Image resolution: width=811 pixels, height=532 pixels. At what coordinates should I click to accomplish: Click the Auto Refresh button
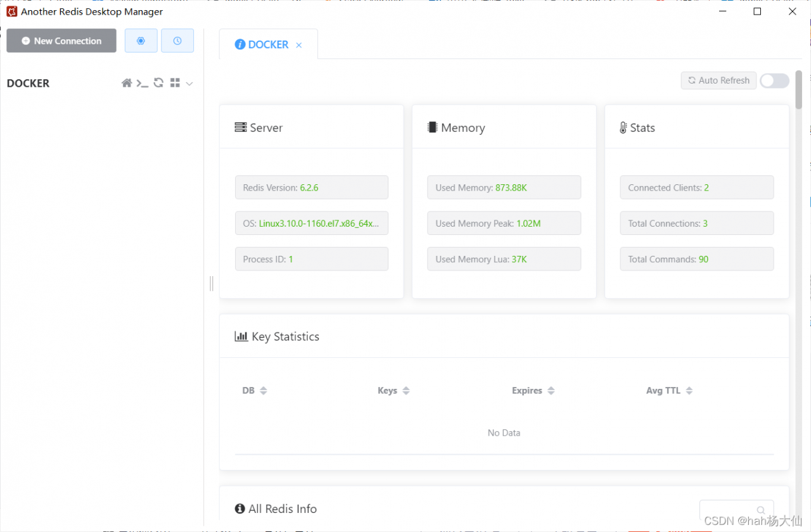[719, 80]
